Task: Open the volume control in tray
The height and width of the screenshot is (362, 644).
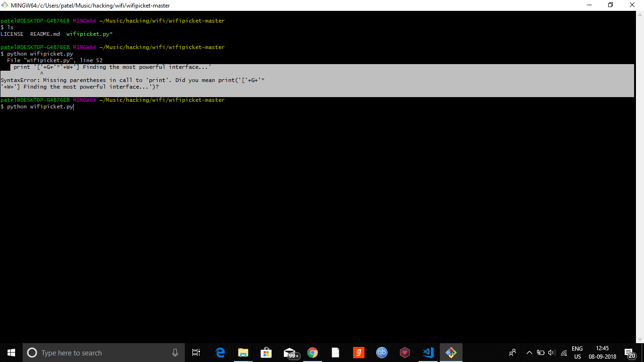Action: pos(552,353)
